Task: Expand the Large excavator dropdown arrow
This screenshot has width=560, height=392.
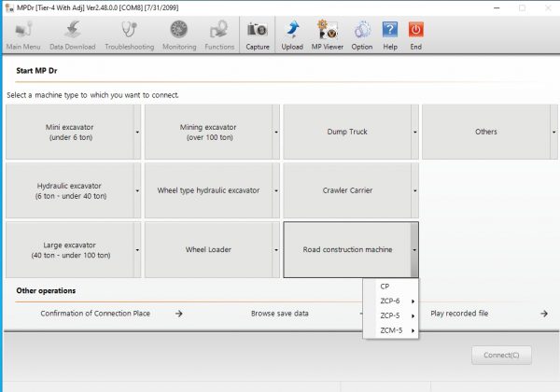Action: pos(137,250)
